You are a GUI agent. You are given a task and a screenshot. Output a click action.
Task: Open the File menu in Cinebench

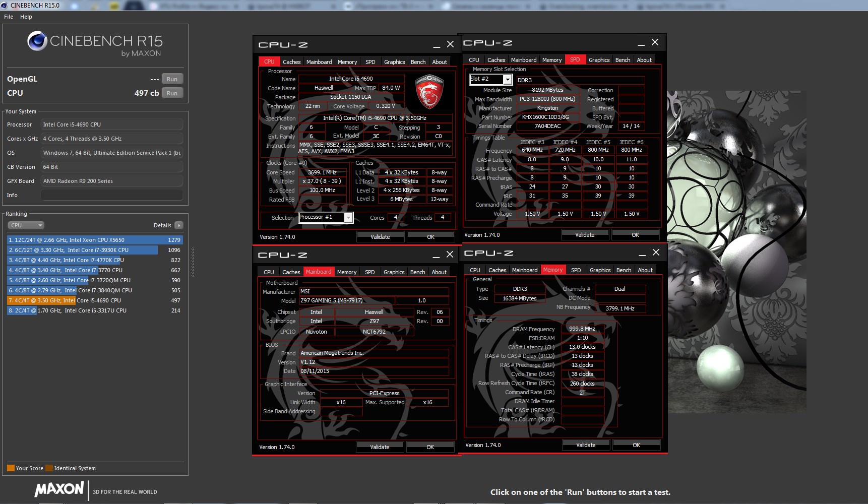click(x=9, y=17)
